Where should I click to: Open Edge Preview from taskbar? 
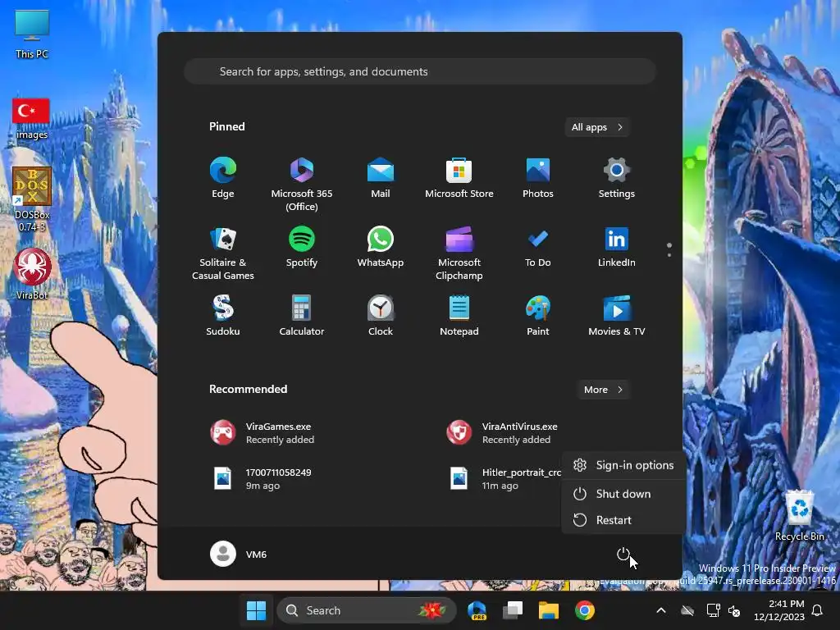coord(477,610)
